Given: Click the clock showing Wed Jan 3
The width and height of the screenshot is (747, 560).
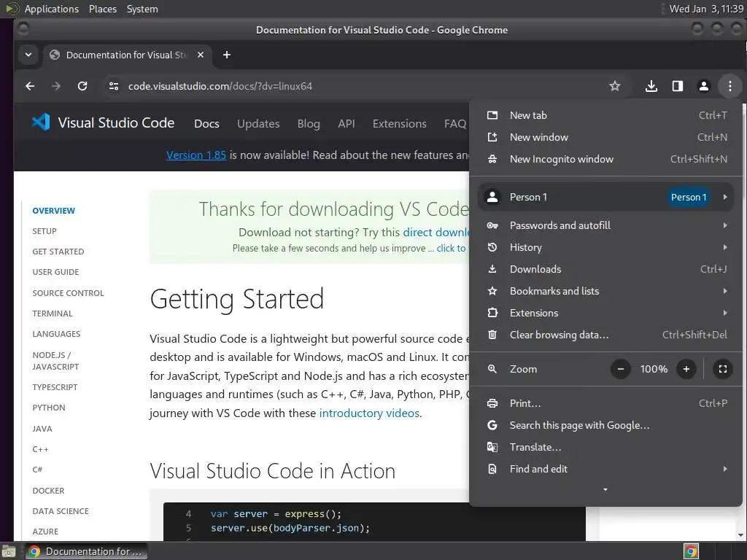Looking at the screenshot, I should (x=706, y=9).
